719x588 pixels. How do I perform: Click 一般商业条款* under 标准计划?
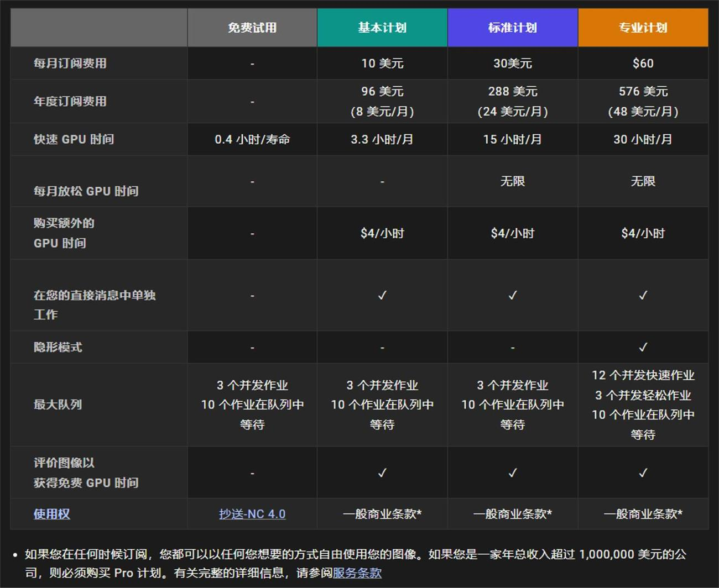point(513,514)
